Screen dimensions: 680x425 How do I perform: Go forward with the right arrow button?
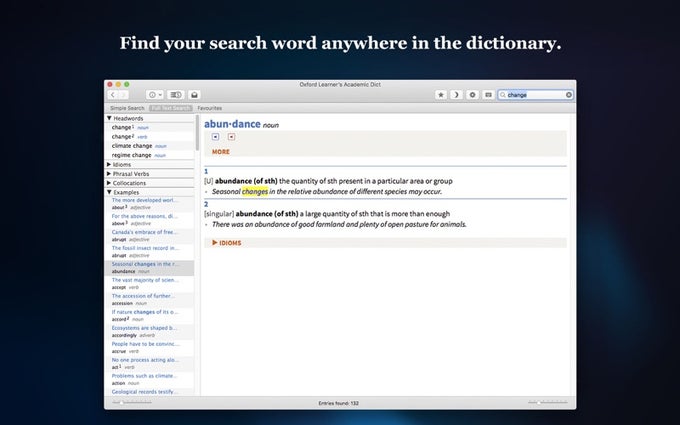point(124,95)
